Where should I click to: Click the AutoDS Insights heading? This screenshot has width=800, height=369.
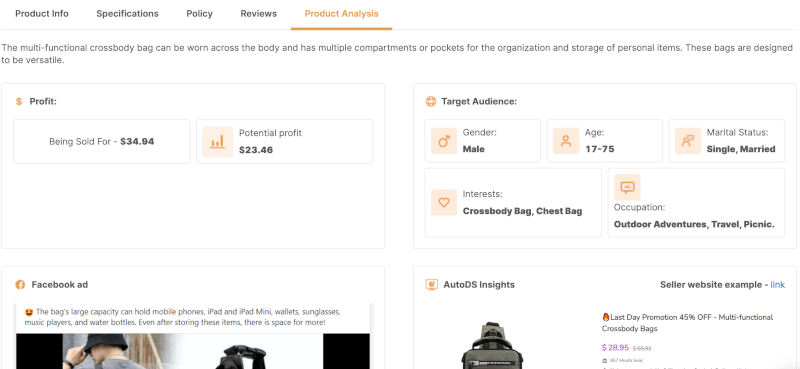tap(479, 285)
